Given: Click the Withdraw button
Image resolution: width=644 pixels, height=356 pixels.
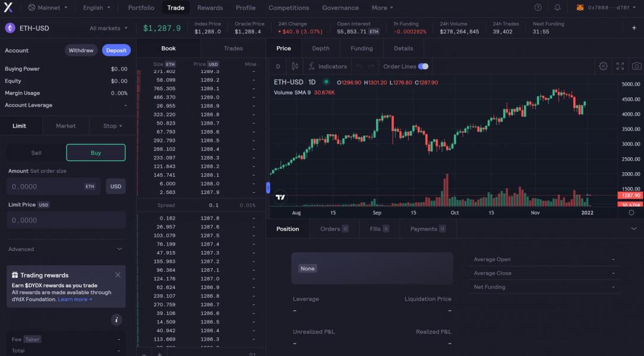Looking at the screenshot, I should tap(81, 50).
